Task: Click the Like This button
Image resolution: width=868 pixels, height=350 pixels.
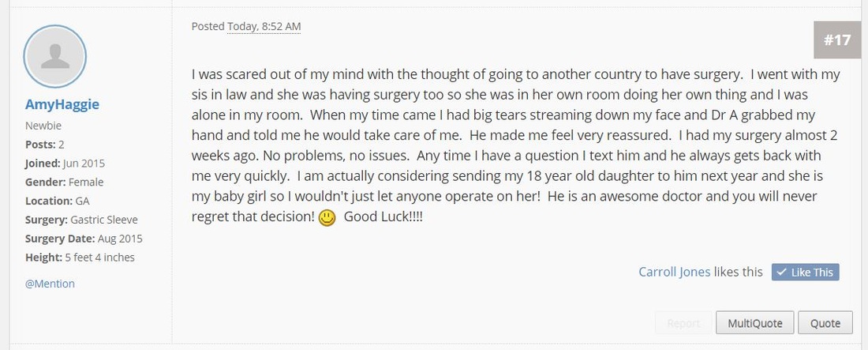Action: (x=806, y=273)
